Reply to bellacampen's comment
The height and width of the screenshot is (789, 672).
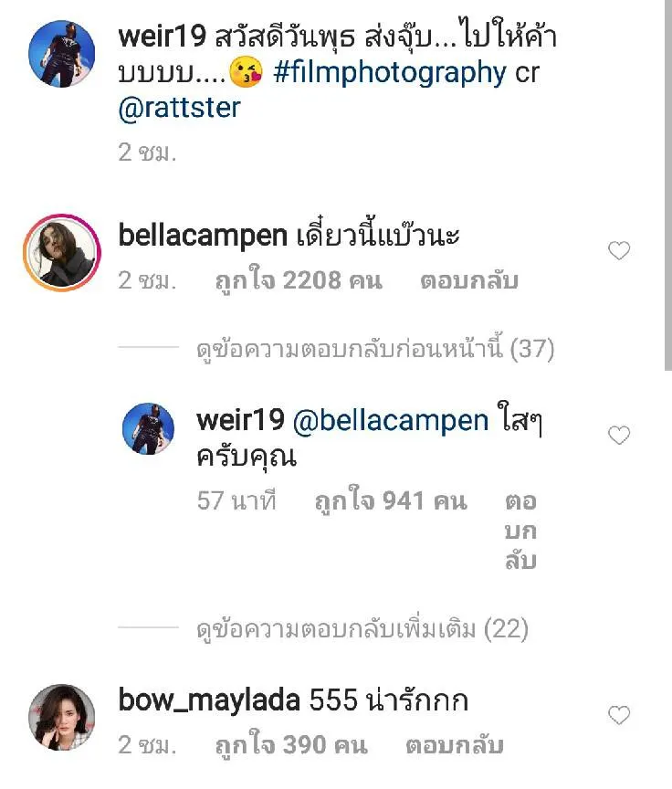(468, 280)
